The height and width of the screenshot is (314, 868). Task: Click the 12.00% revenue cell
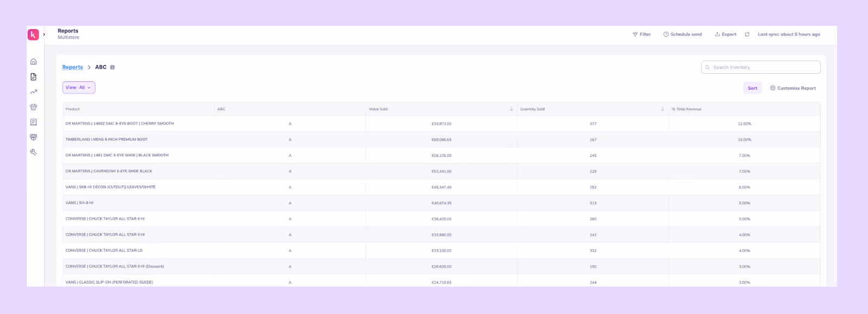744,124
